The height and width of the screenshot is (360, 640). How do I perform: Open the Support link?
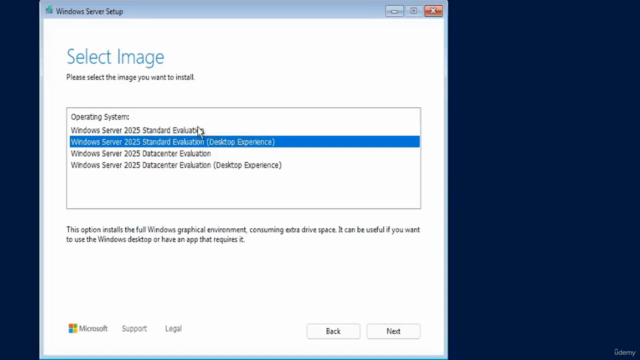[134, 329]
